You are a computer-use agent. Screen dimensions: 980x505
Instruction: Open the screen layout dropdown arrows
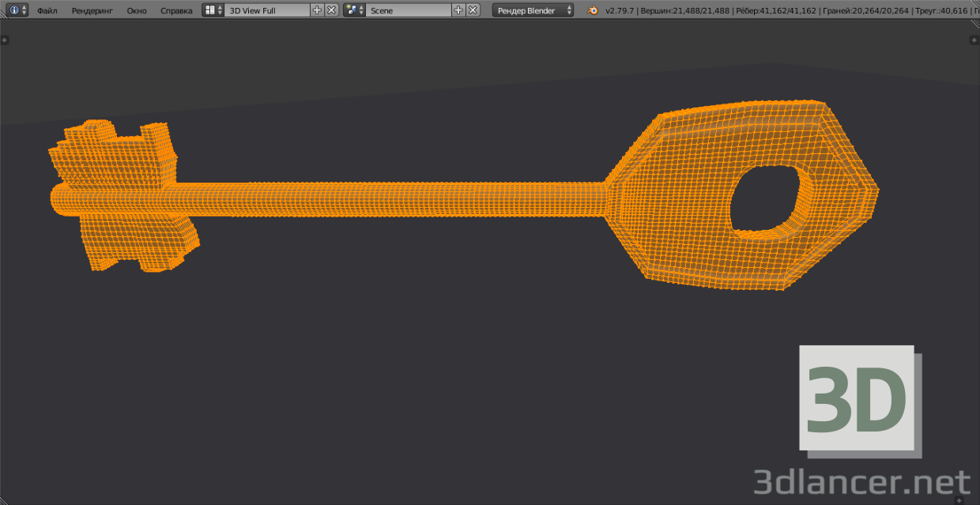point(219,10)
